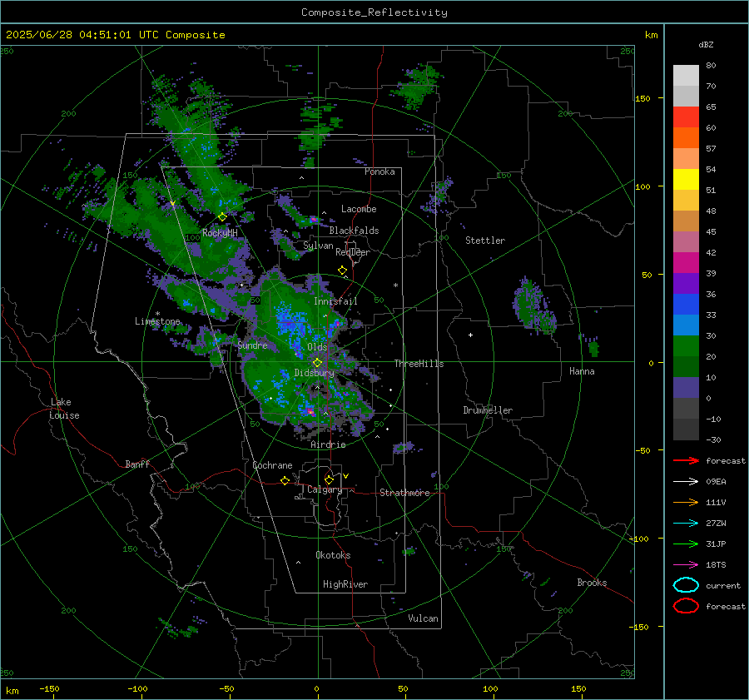This screenshot has width=749, height=700.
Task: Click the yellow 51–54 dBZ swatch
Action: [686, 180]
